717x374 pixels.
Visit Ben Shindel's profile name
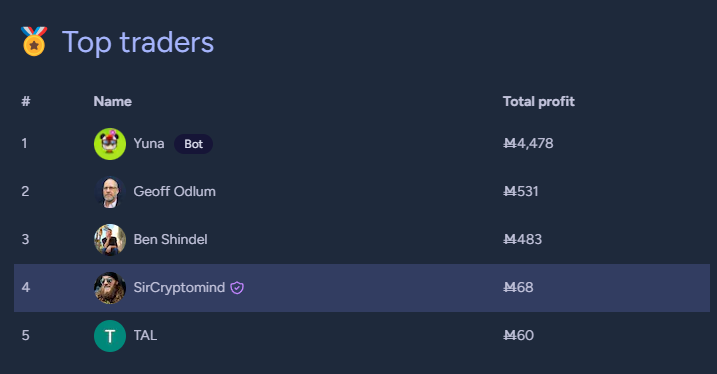pyautogui.click(x=170, y=240)
